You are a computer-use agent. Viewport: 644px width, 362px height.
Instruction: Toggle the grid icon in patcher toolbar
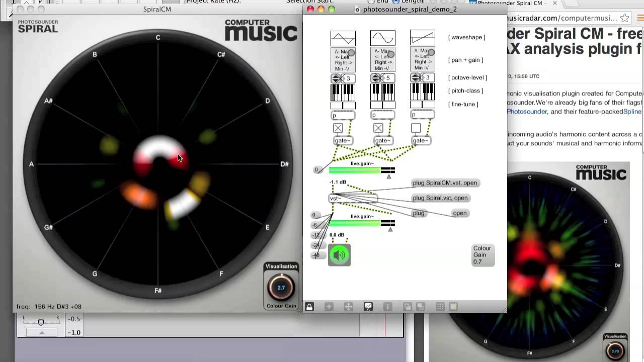(440, 307)
